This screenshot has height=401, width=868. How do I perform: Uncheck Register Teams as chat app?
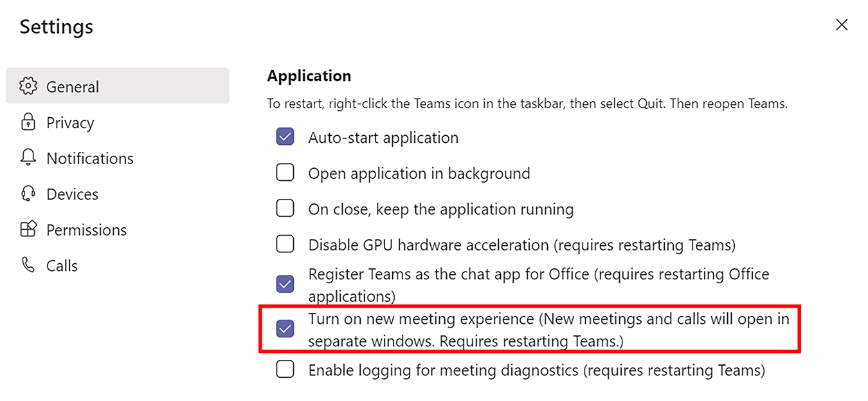coord(285,284)
